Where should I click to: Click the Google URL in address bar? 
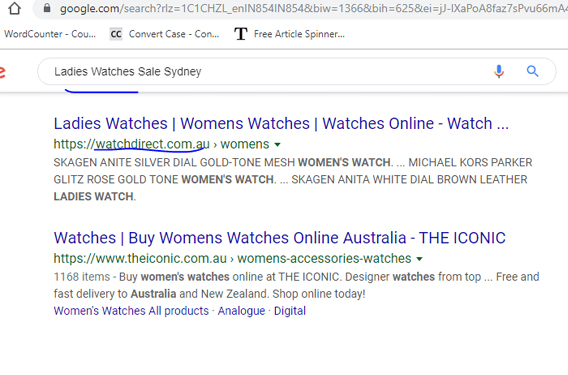click(x=314, y=8)
